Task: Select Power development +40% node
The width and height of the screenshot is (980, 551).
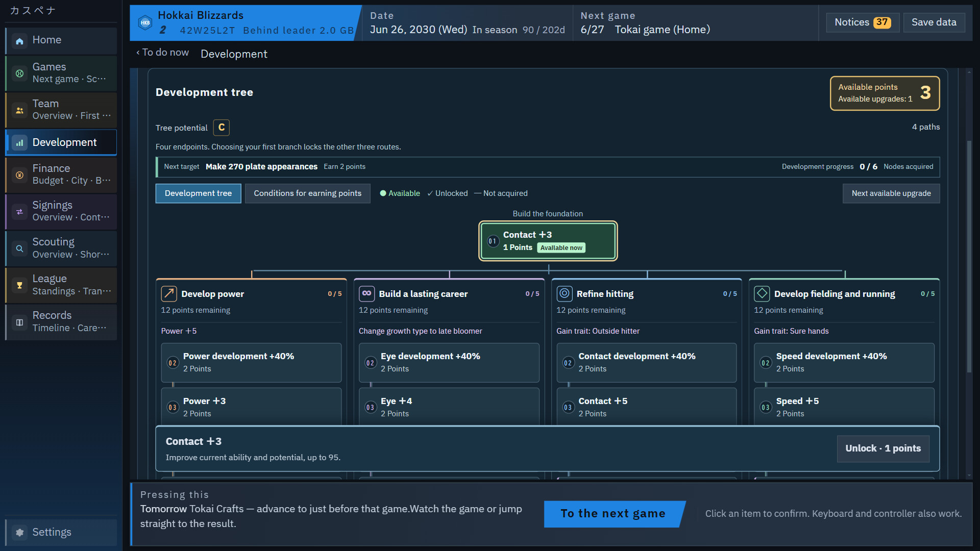Action: click(x=251, y=362)
